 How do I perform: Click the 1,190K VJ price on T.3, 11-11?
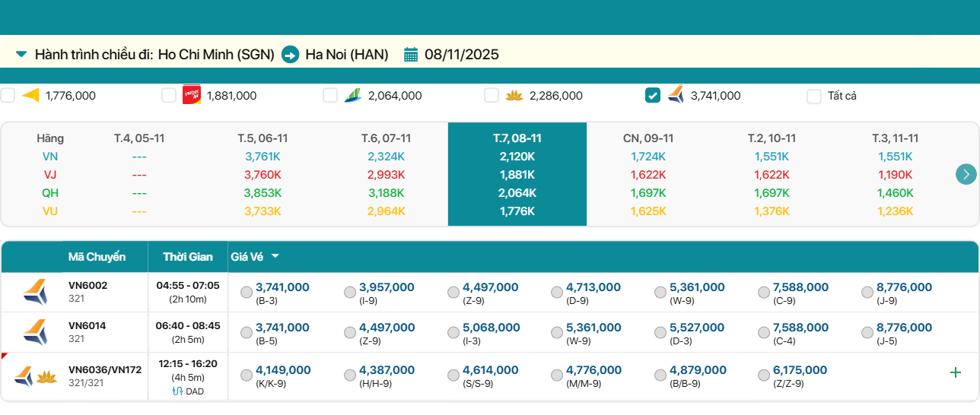pyautogui.click(x=895, y=175)
